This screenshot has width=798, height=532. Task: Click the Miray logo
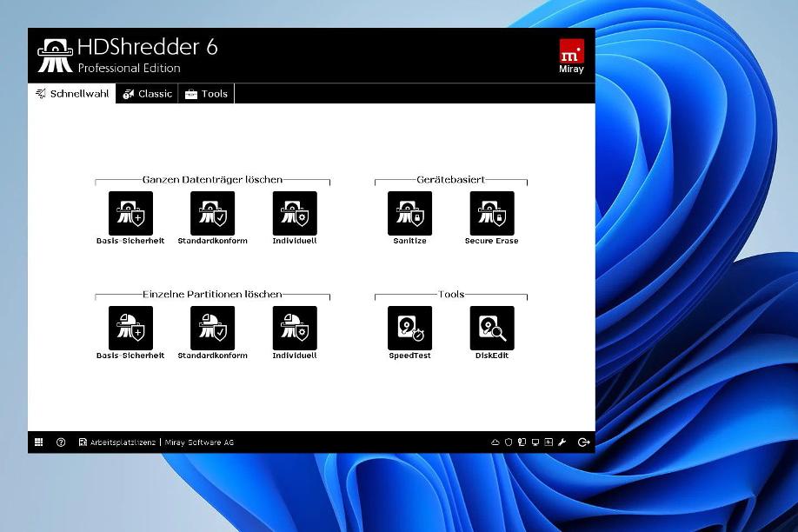click(x=571, y=56)
